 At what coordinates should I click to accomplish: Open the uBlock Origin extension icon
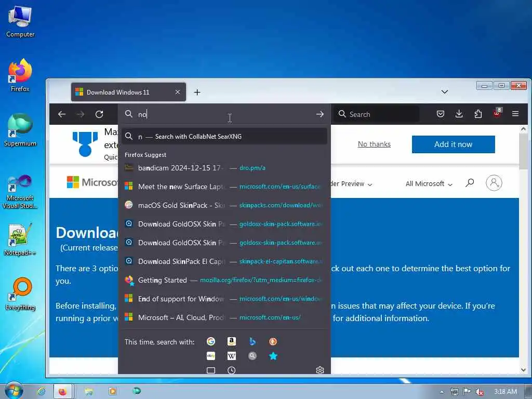[x=497, y=113]
